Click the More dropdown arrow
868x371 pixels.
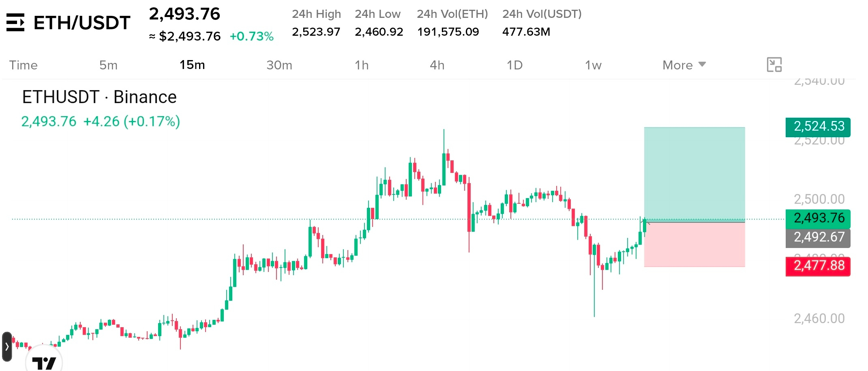pyautogui.click(x=702, y=64)
